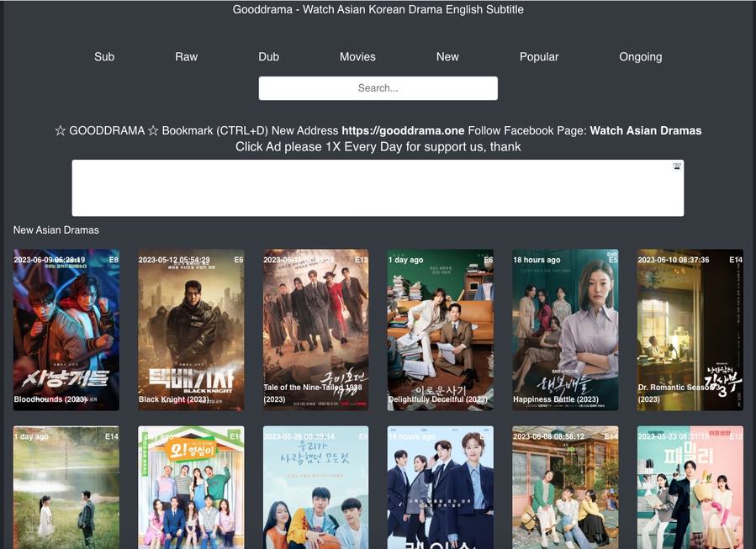The width and height of the screenshot is (756, 549).
Task: Browse Popular dramas
Action: tap(538, 56)
